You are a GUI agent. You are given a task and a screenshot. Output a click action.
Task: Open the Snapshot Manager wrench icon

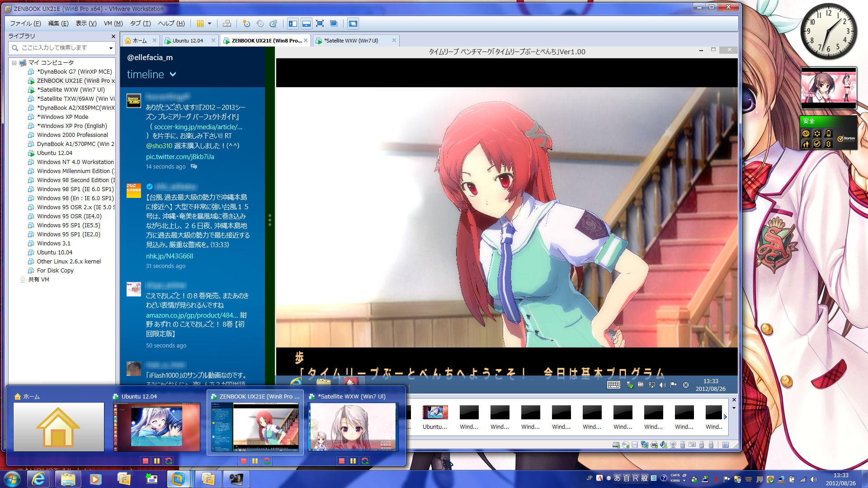click(x=274, y=23)
